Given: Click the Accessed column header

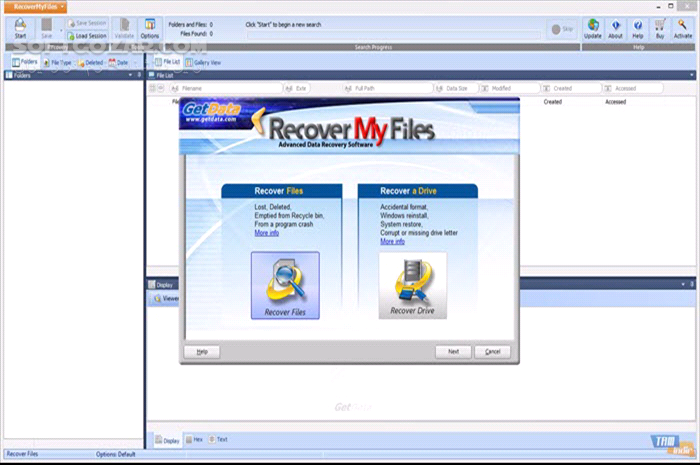Looking at the screenshot, I should pyautogui.click(x=615, y=102).
